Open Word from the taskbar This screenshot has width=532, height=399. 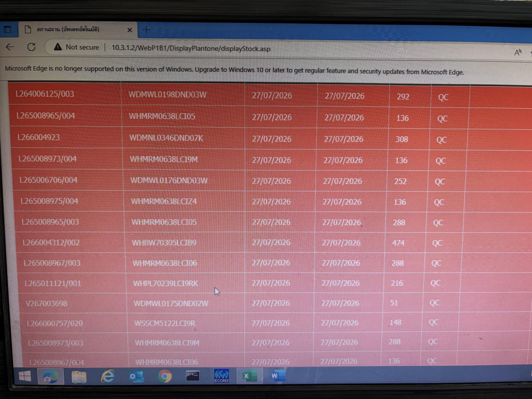(278, 376)
